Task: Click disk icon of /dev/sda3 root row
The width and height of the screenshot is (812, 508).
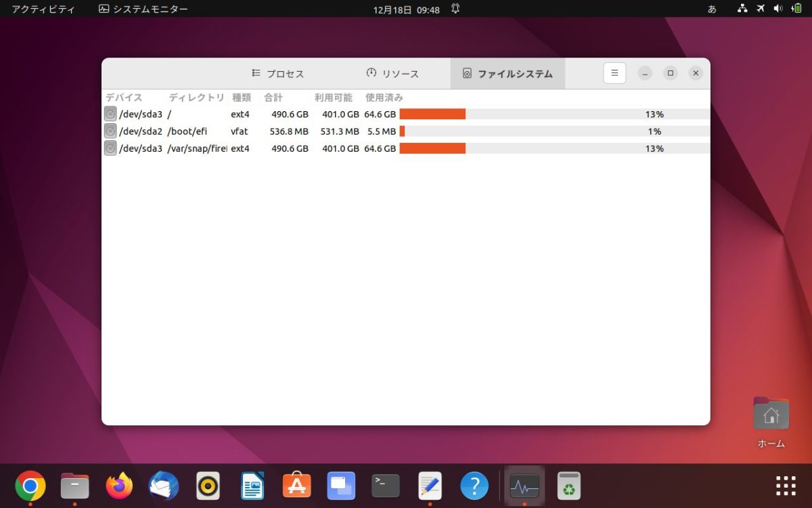Action: (110, 114)
